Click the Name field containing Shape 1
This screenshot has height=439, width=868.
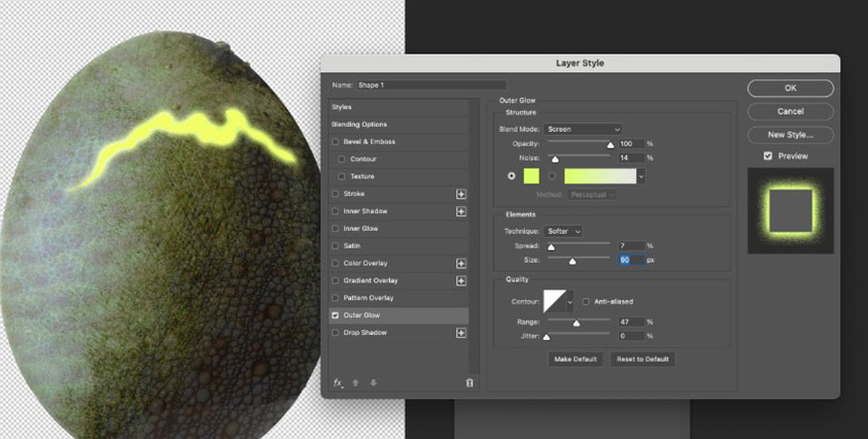click(x=432, y=85)
